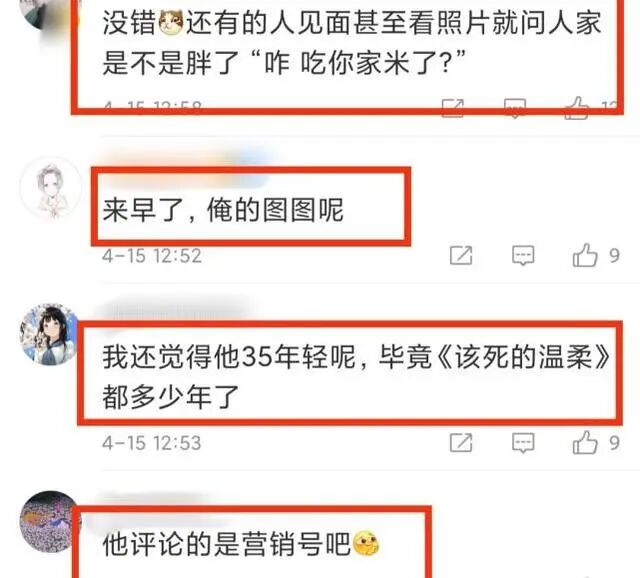This screenshot has height=578, width=640.
Task: Share the 12:53 '该死的温柔' comment
Action: pos(461,443)
